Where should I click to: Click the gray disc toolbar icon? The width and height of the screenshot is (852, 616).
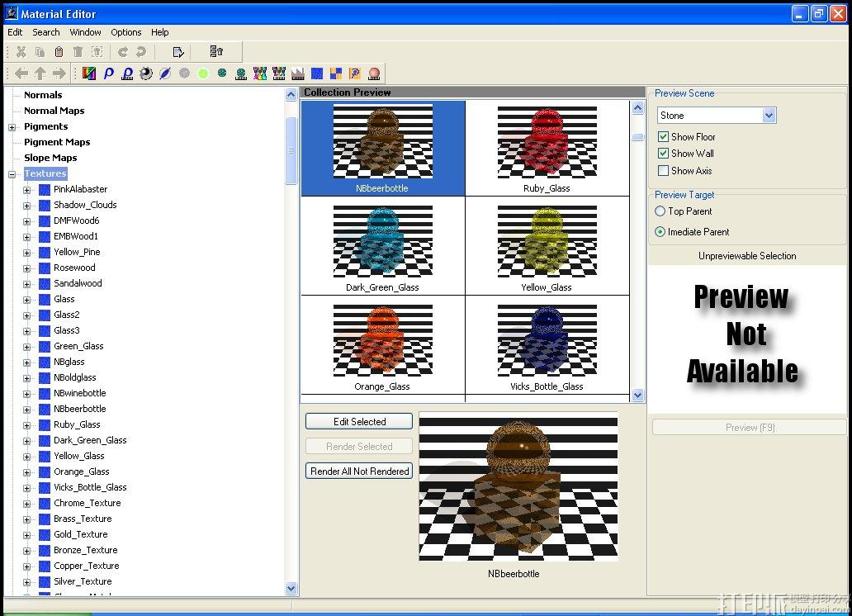185,73
